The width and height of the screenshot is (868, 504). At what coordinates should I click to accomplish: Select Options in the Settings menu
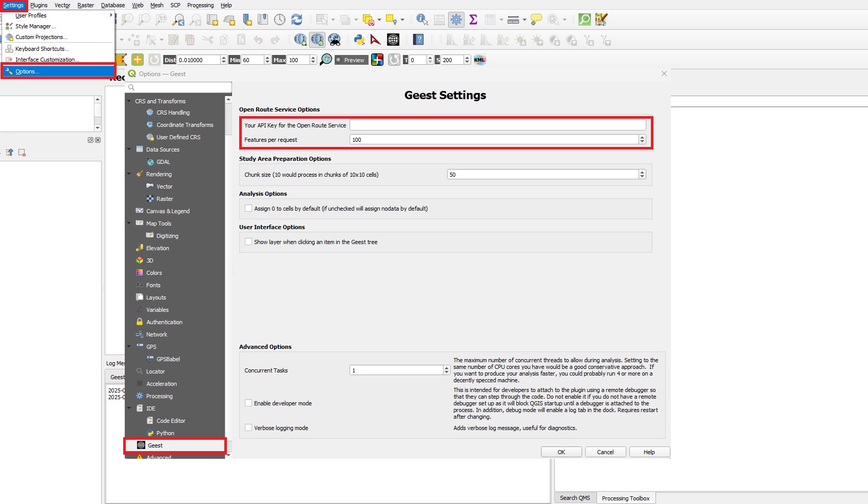(x=58, y=71)
